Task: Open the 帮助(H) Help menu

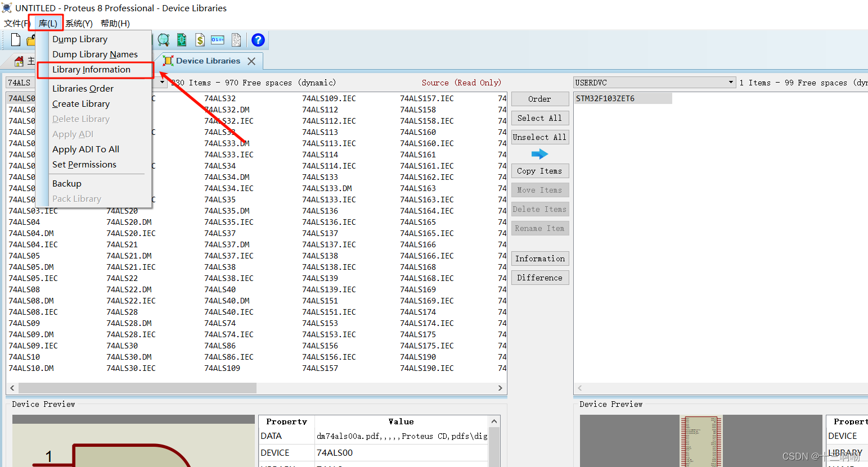Action: click(x=115, y=23)
